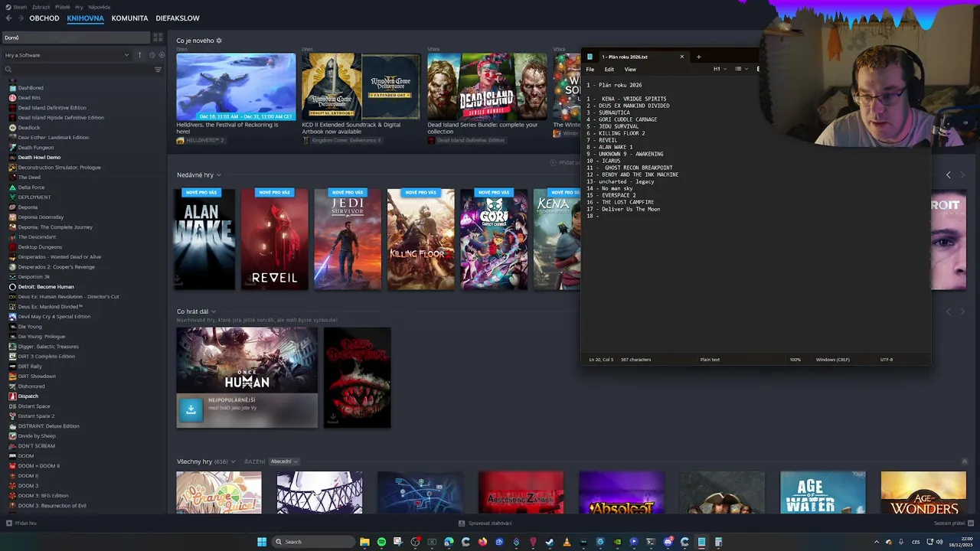This screenshot has width=980, height=551.
Task: Show hidden system tray icons chevron
Action: pyautogui.click(x=877, y=542)
